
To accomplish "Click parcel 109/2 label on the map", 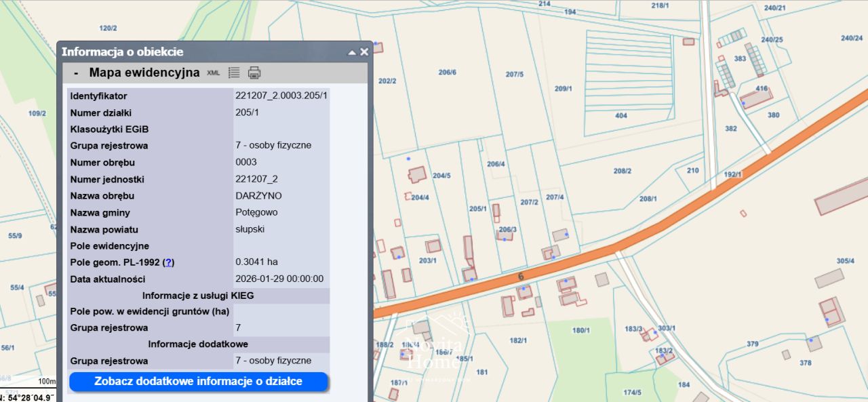I will (x=37, y=113).
